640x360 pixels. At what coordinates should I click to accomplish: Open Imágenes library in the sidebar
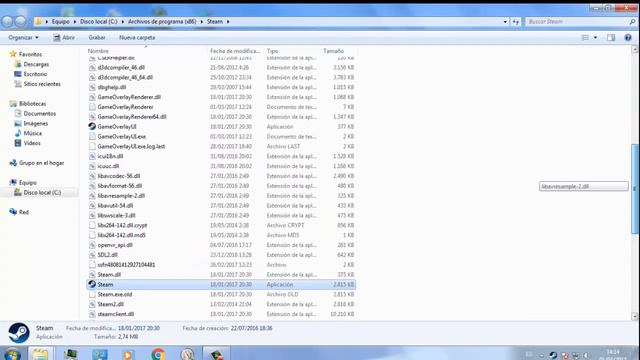[36, 123]
